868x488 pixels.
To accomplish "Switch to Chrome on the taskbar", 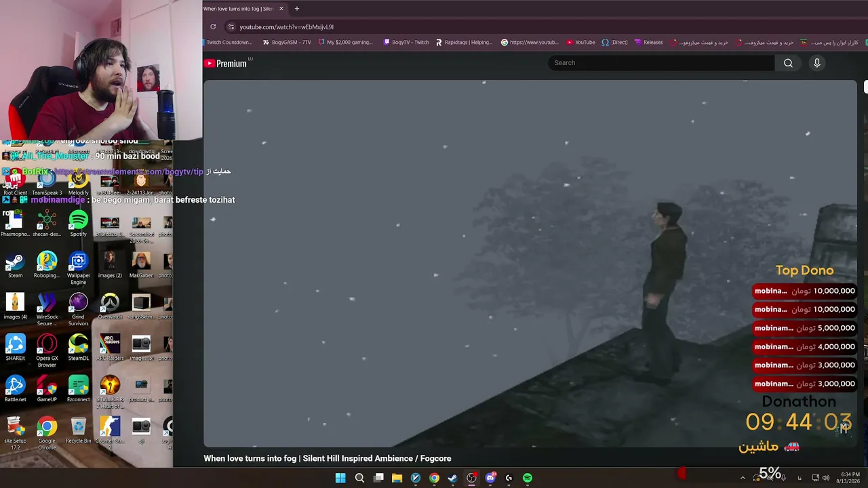I will coord(434,479).
